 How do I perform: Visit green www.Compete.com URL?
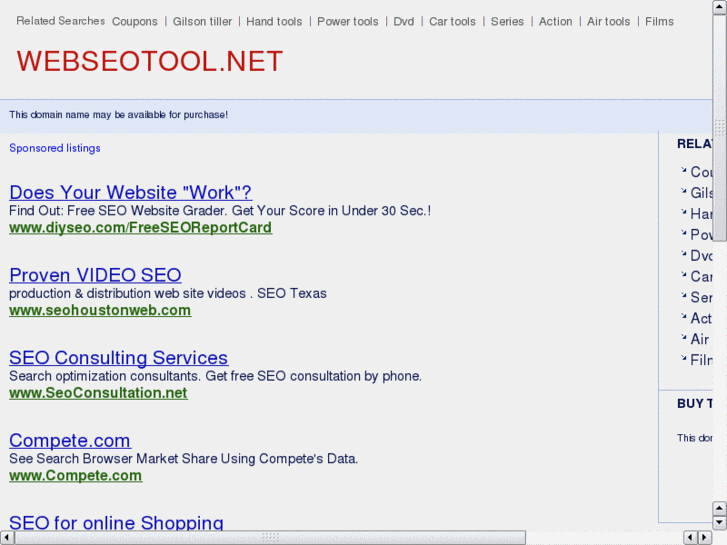pyautogui.click(x=76, y=475)
